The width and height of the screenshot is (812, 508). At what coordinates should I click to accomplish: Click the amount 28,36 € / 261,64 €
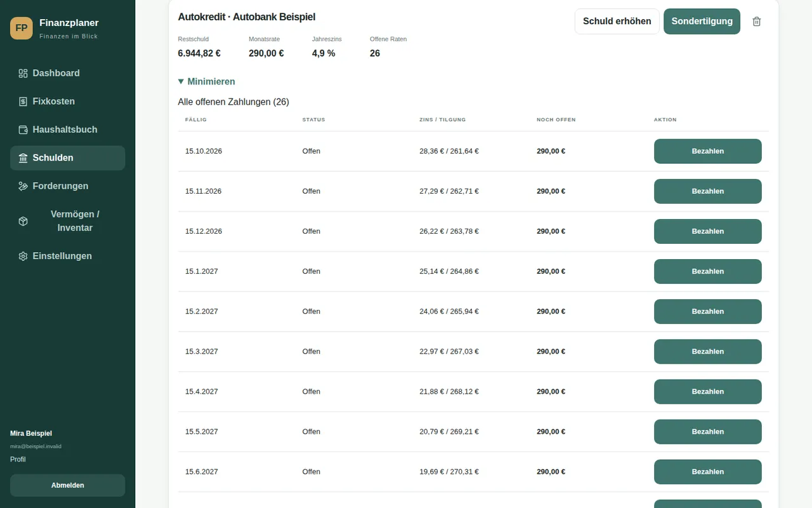[x=449, y=151]
